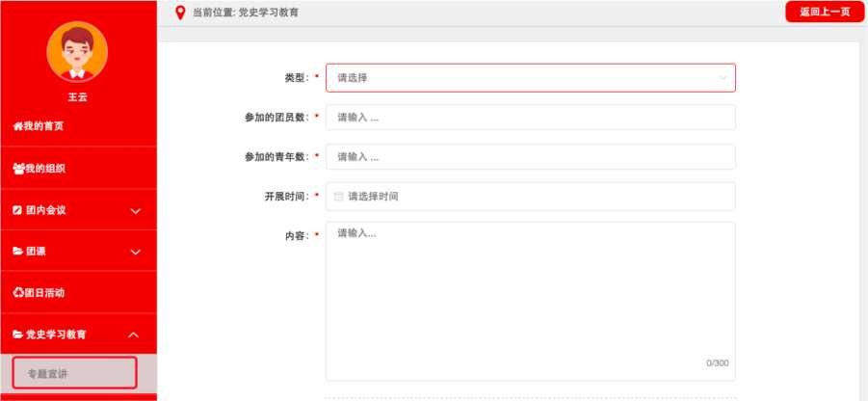The image size is (868, 401).
Task: Collapse the 党史学习教育 section chevron
Action: point(135,335)
